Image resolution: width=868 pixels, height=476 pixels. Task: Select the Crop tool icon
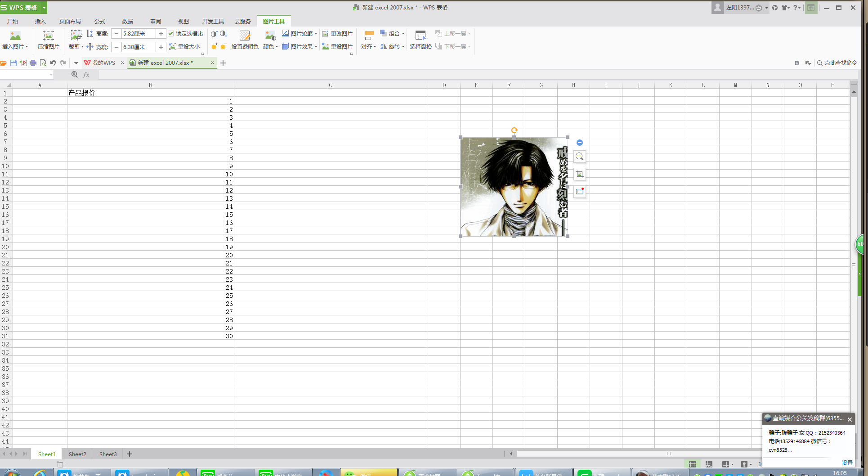click(x=76, y=36)
